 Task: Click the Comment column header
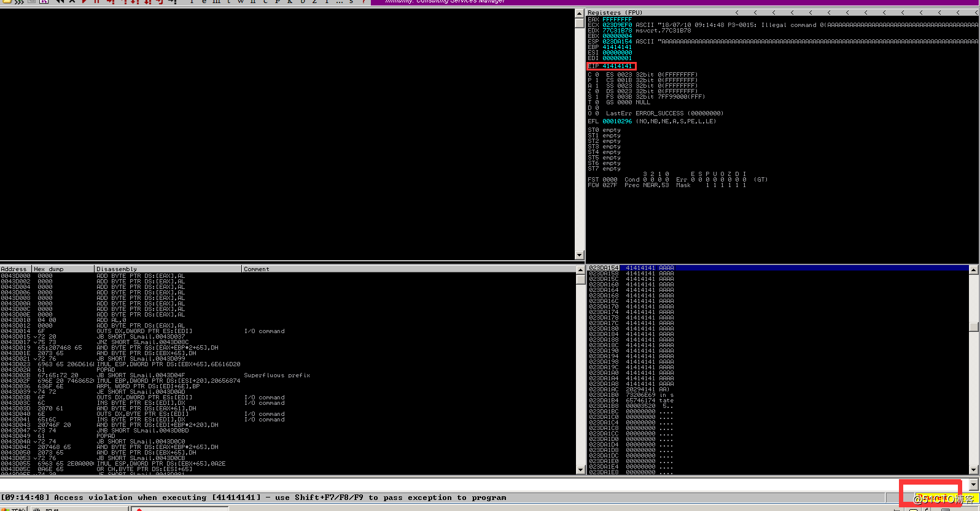(x=408, y=269)
